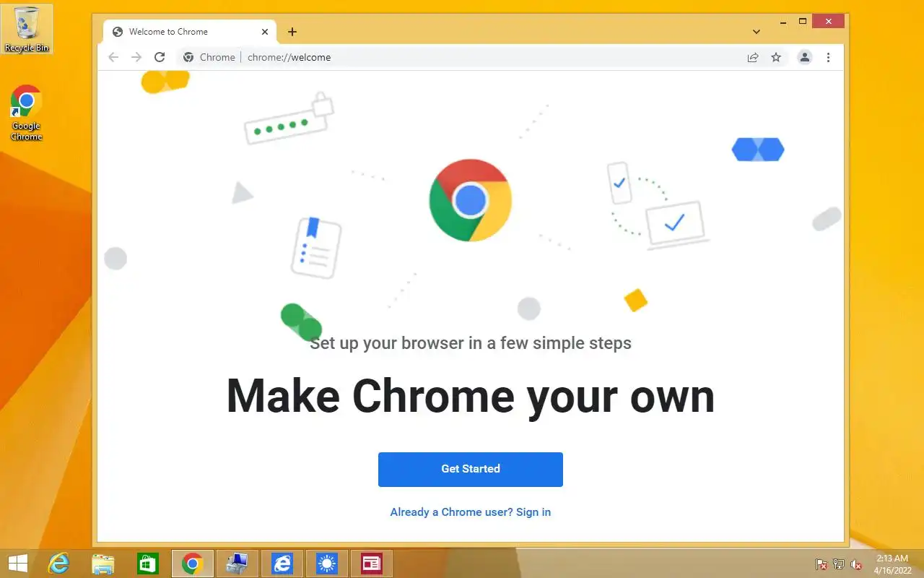Open File Explorer from the taskbar
The width and height of the screenshot is (924, 578).
[103, 564]
